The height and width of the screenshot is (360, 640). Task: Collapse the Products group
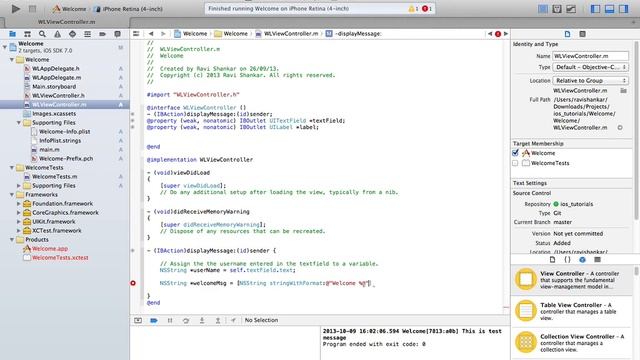[x=12, y=239]
